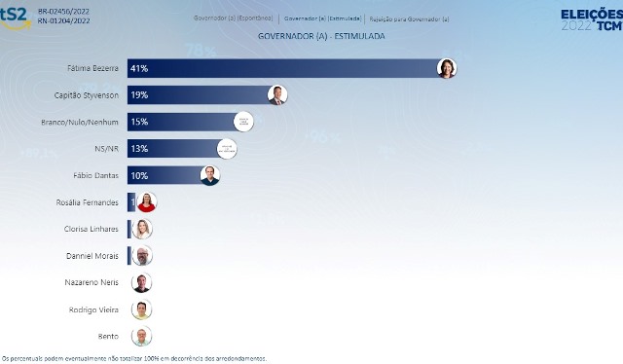
Task: Click Rosália Fernandes's portrait in red
Action: [x=147, y=202]
